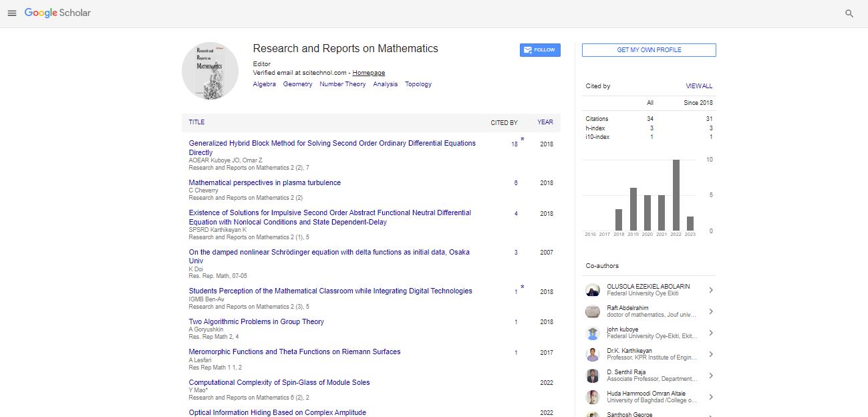This screenshot has height=417, width=868.
Task: Expand chevron beside Olusola Ezekiel Abolarin
Action: 710,290
